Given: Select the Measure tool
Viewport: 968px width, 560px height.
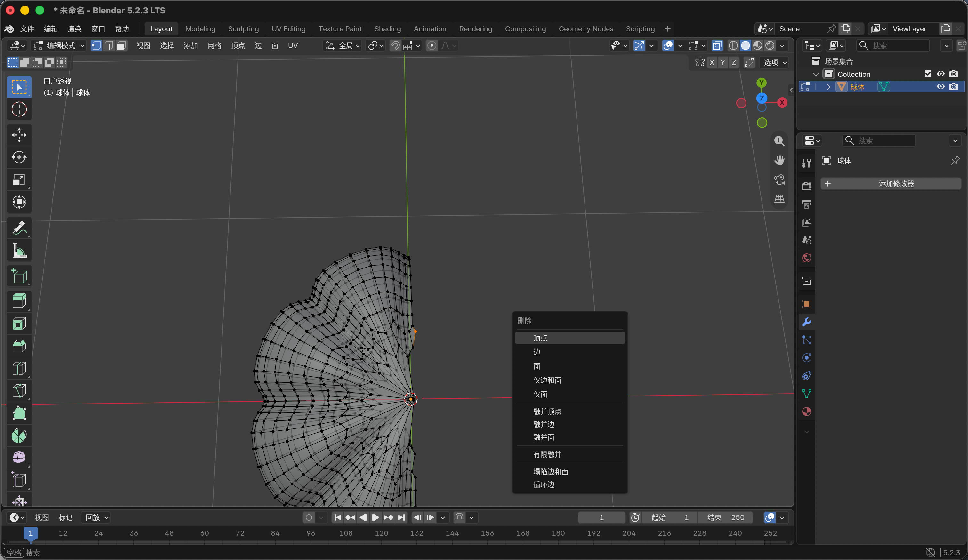Looking at the screenshot, I should pyautogui.click(x=19, y=251).
